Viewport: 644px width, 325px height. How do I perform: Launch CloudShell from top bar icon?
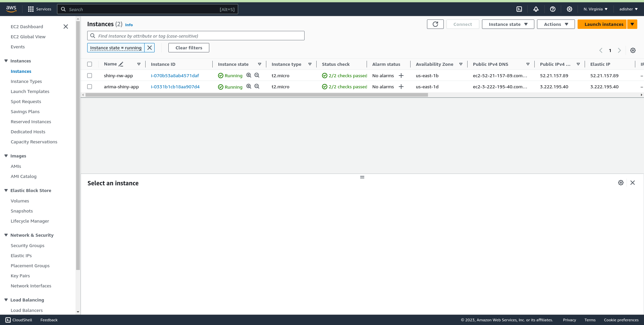[x=519, y=9]
